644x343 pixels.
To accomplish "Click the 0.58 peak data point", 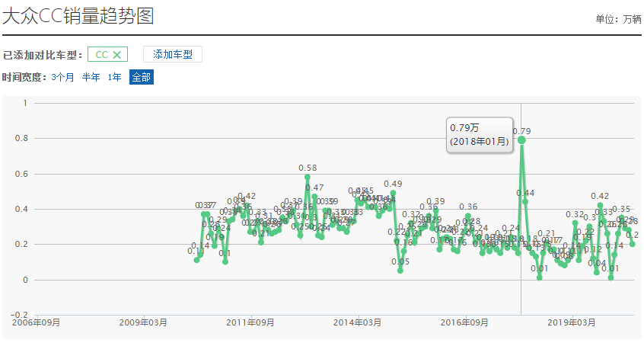I will coord(308,177).
